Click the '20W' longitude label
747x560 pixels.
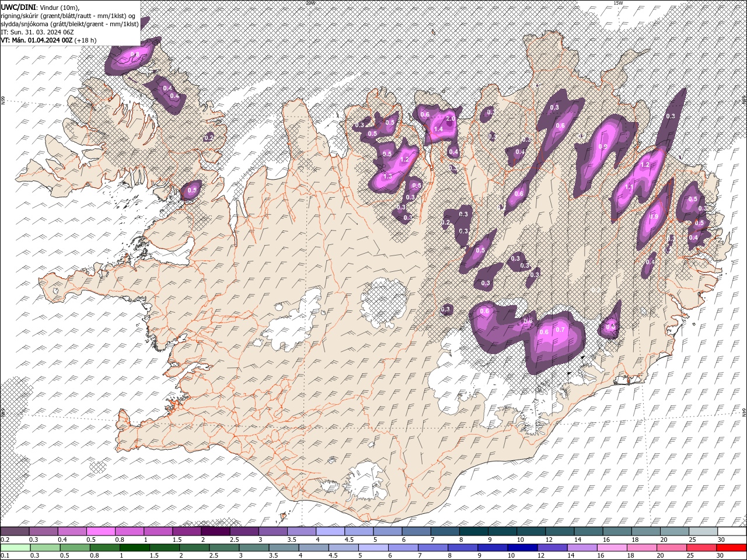(310, 3)
